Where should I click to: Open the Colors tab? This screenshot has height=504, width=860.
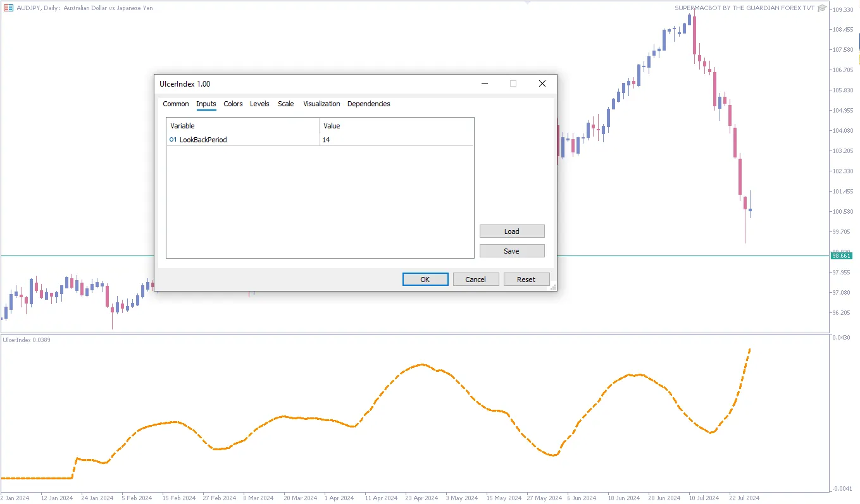[x=233, y=104]
